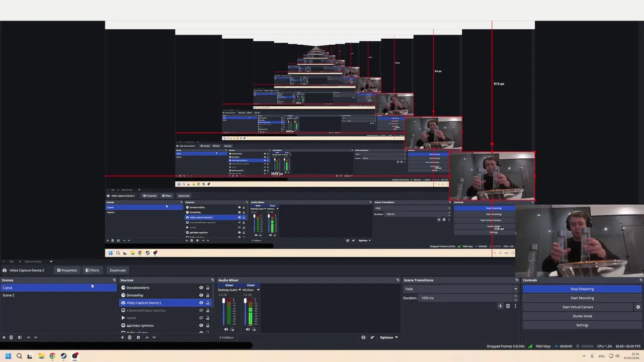The width and height of the screenshot is (644, 362).
Task: Switch to Scene 2
Action: pyautogui.click(x=58, y=295)
